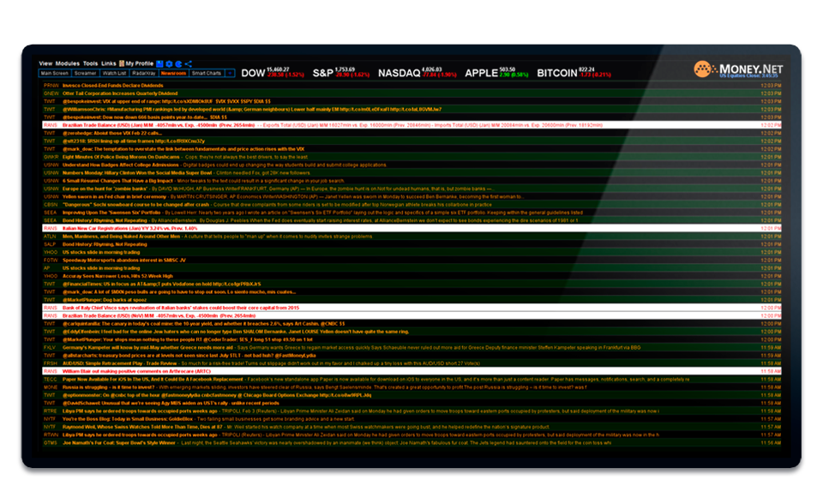
Task: Open Russia is struggling time to invest row
Action: [x=412, y=387]
